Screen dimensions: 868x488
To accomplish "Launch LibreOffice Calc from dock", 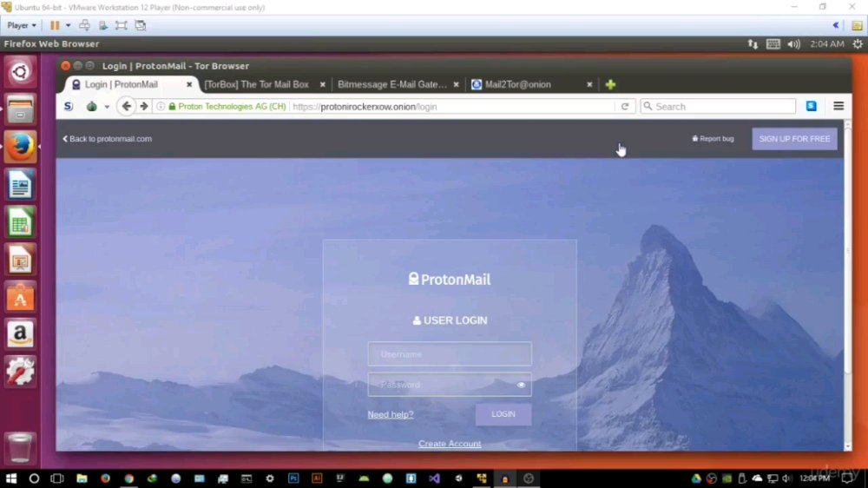I will 20,222.
